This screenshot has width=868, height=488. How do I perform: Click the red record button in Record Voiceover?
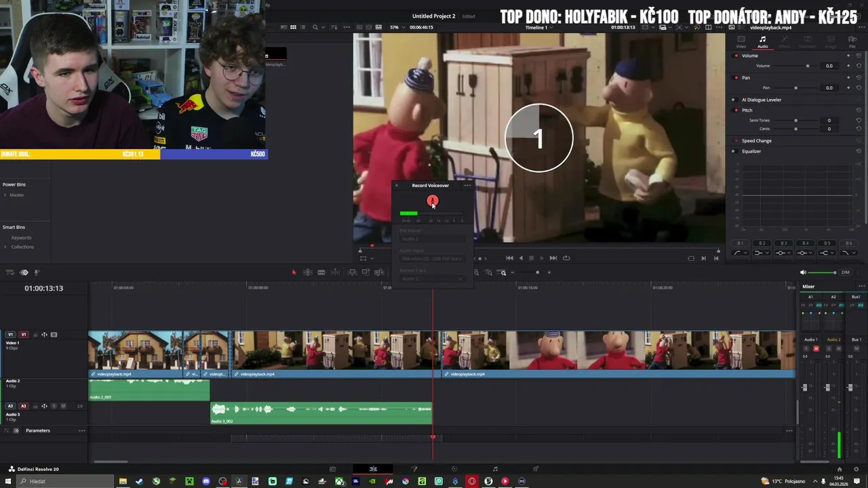pos(432,201)
